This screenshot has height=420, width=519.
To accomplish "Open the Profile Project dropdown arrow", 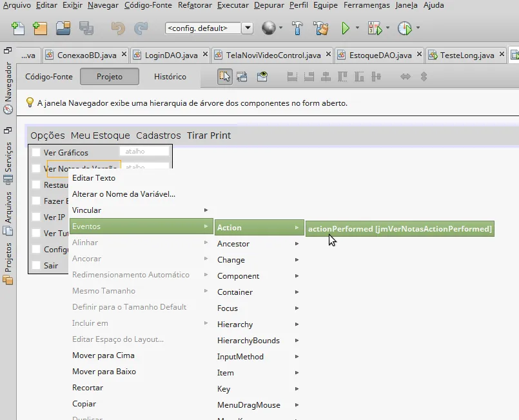I will coord(418,28).
